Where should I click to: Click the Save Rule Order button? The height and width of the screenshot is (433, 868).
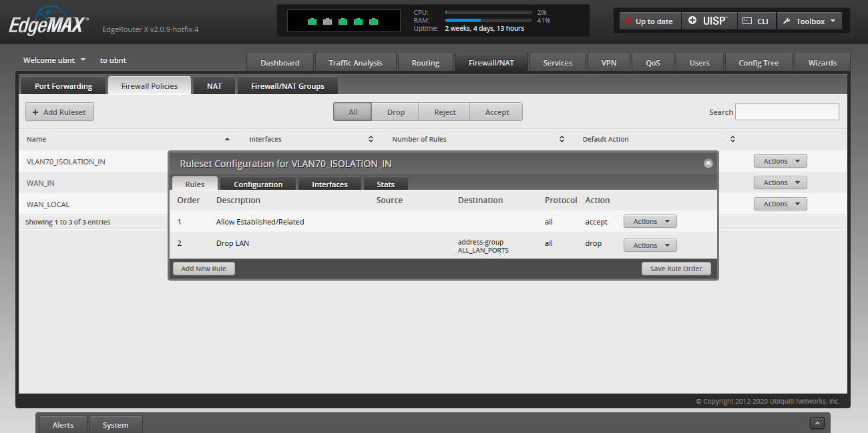pyautogui.click(x=676, y=269)
